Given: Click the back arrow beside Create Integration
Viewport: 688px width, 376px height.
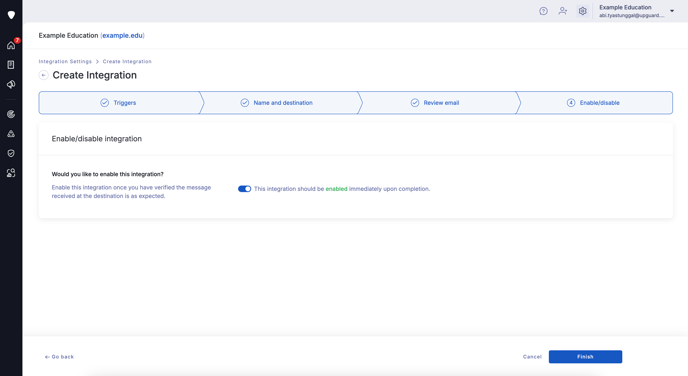Looking at the screenshot, I should [43, 75].
